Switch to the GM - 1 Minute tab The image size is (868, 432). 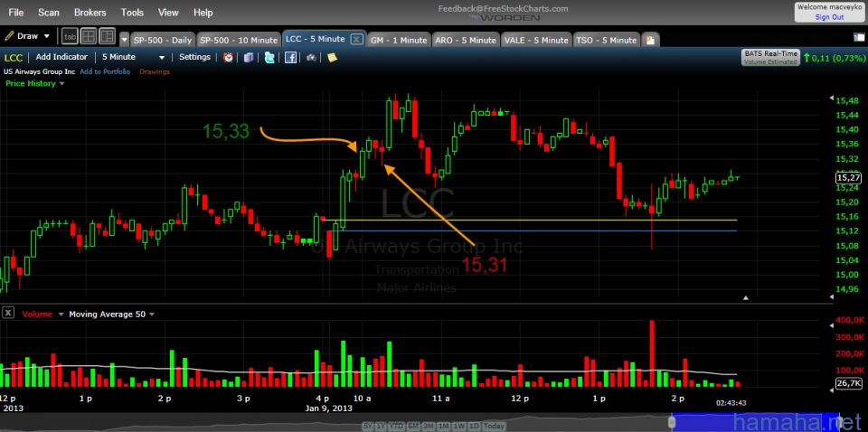[399, 40]
